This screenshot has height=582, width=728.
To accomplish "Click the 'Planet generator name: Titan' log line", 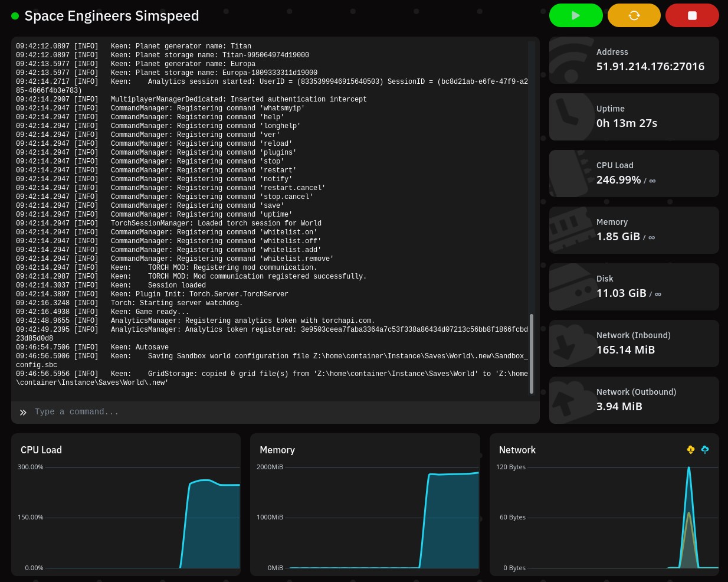I will click(x=133, y=46).
